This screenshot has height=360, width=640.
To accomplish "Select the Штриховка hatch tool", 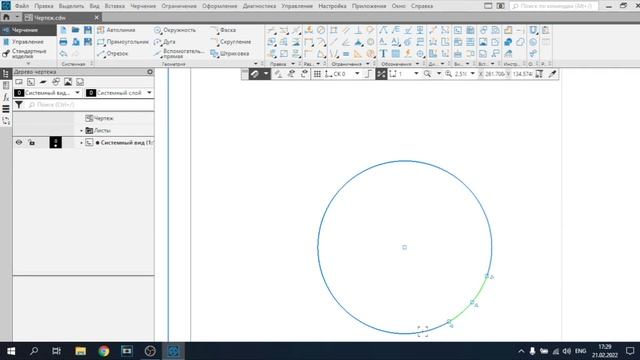I will click(229, 53).
